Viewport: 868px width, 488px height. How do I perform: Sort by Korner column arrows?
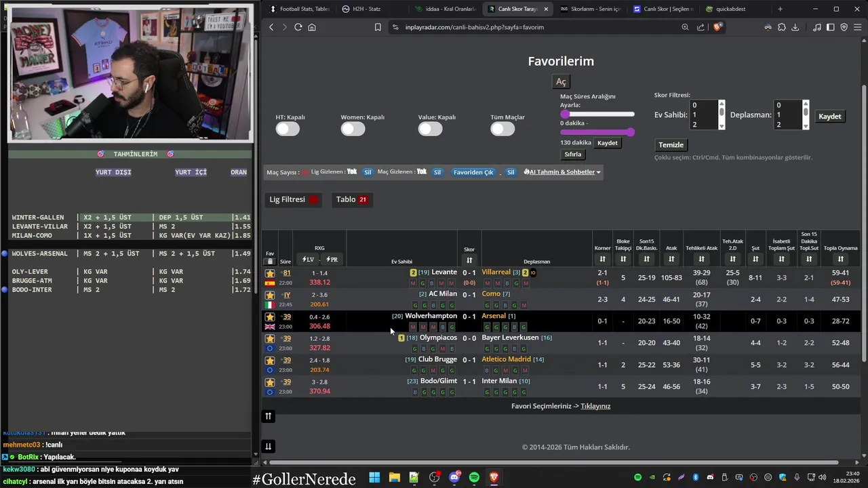pyautogui.click(x=602, y=259)
